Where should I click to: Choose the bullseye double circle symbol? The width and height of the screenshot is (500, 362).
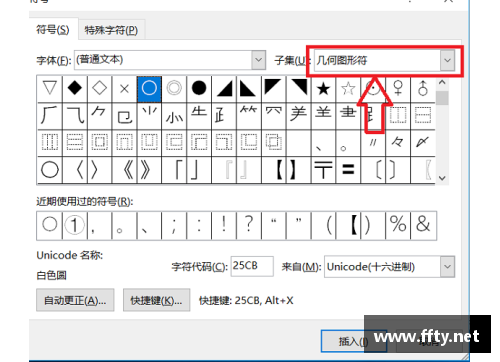(174, 88)
